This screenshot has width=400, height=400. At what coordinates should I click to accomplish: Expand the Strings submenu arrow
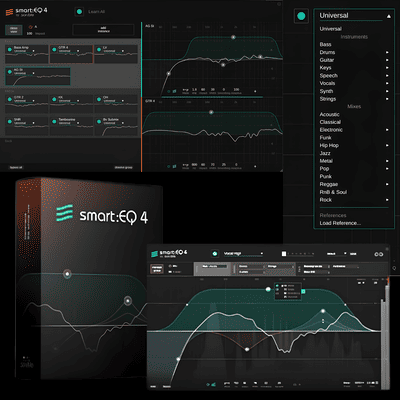coord(387,99)
